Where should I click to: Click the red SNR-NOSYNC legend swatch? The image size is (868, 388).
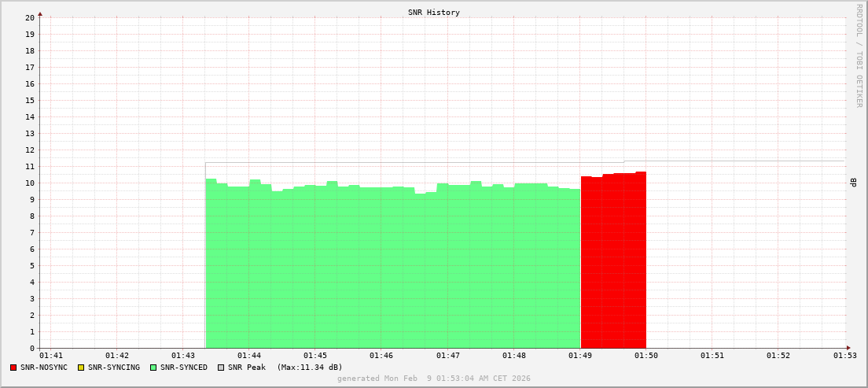13,368
